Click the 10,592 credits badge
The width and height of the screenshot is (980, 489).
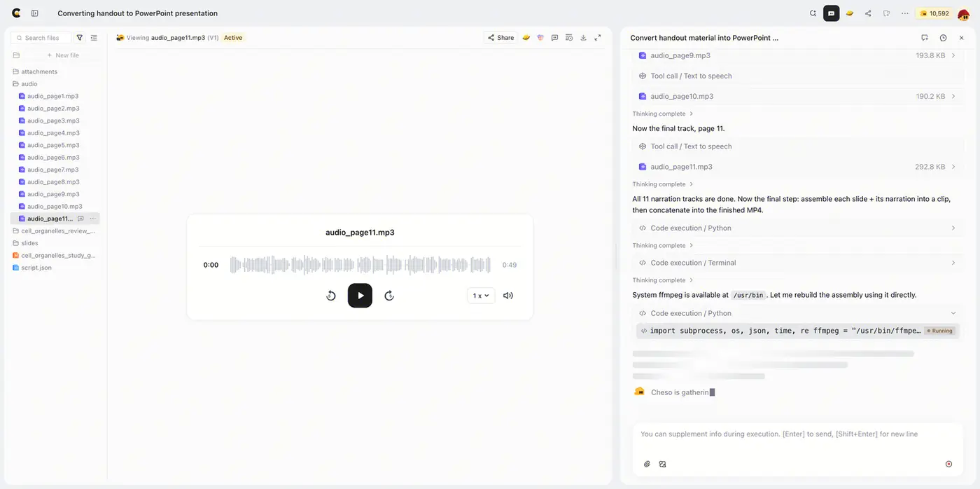tap(934, 13)
